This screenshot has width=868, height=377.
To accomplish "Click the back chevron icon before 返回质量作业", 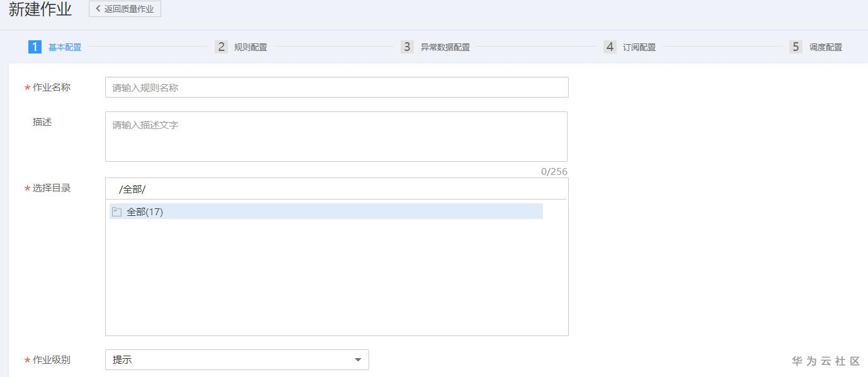I will [x=98, y=9].
